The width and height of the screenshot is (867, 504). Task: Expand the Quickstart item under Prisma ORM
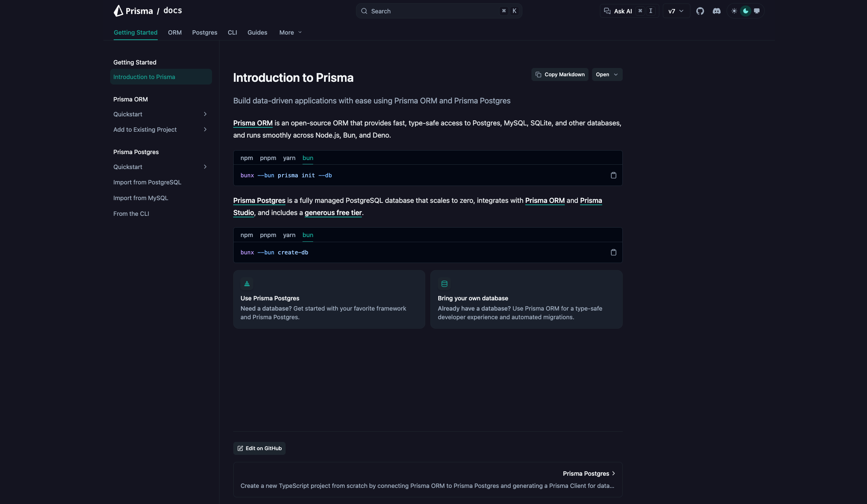205,114
